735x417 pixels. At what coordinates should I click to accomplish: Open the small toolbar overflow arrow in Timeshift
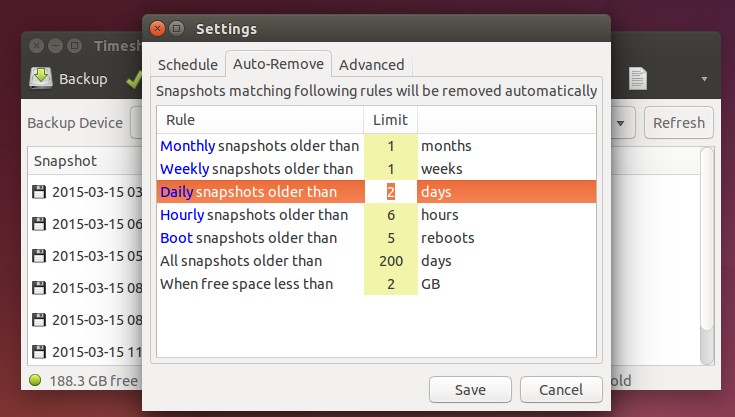click(x=704, y=79)
